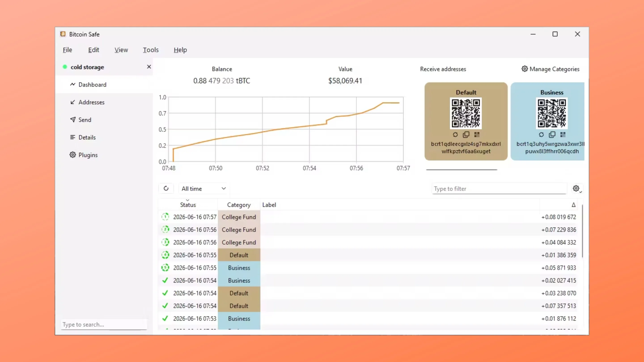Screen dimensions: 644x362
Task: Select the amount +0.04 084 332
Action: coord(559,242)
